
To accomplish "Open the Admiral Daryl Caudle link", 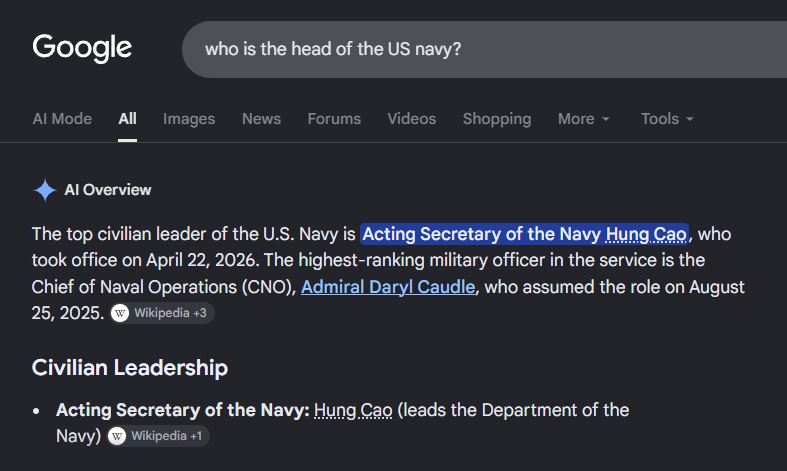I will (x=388, y=287).
